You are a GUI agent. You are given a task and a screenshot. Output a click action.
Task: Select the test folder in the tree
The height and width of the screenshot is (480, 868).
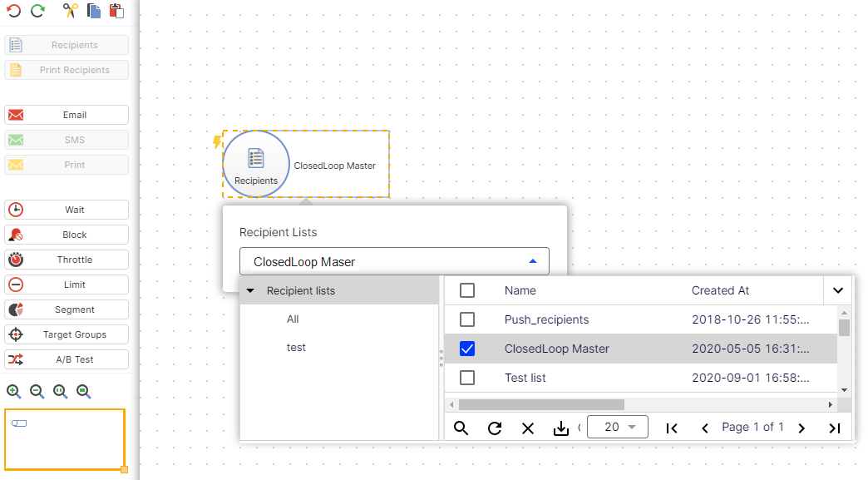(296, 348)
